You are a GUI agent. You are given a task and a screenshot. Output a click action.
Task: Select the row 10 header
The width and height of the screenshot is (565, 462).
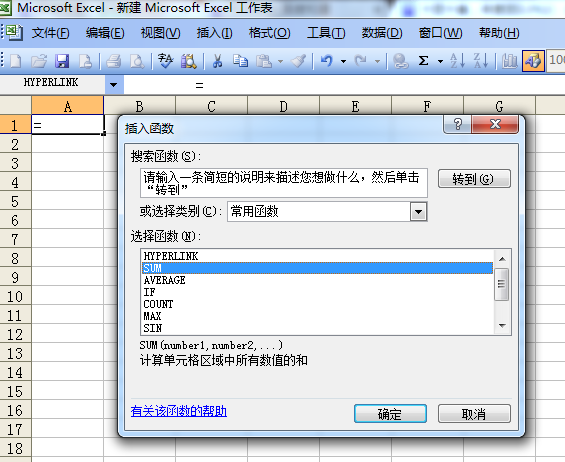tap(15, 297)
